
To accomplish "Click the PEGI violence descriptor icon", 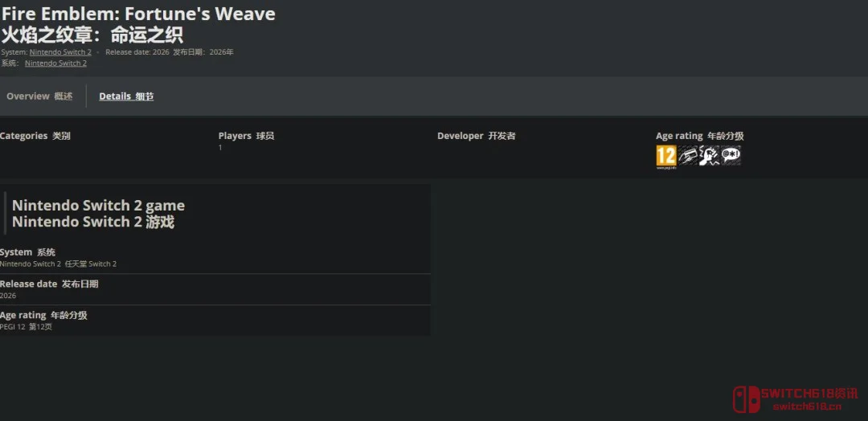I will [x=709, y=156].
